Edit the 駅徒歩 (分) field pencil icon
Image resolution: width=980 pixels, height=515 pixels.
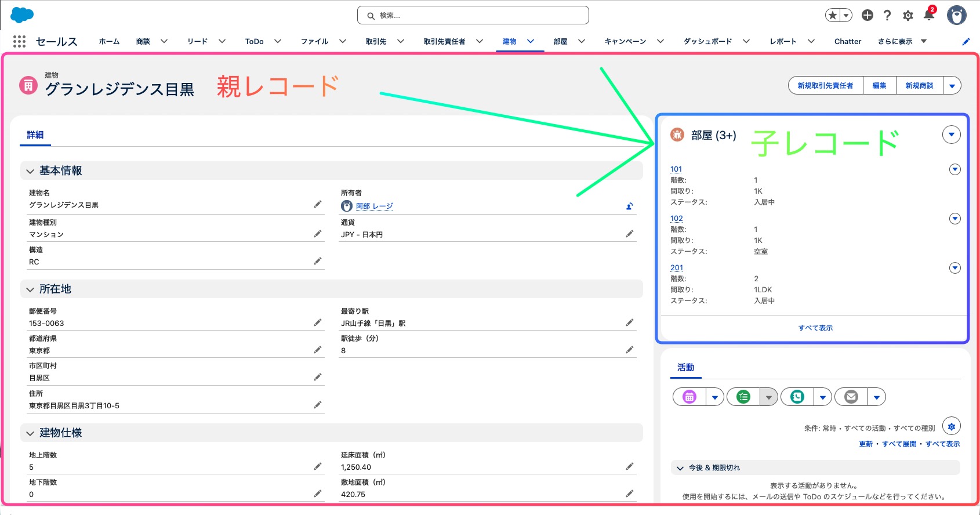pos(630,350)
